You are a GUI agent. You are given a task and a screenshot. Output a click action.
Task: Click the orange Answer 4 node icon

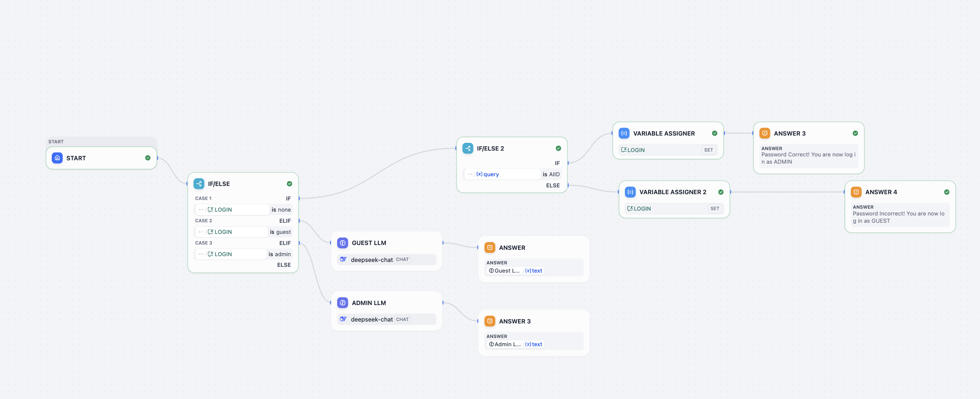pyautogui.click(x=856, y=192)
